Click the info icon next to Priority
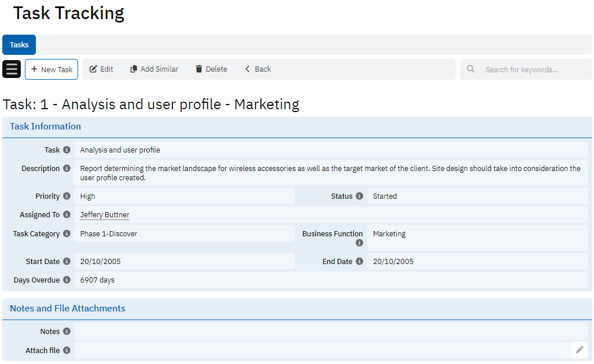The width and height of the screenshot is (594, 364). point(67,196)
